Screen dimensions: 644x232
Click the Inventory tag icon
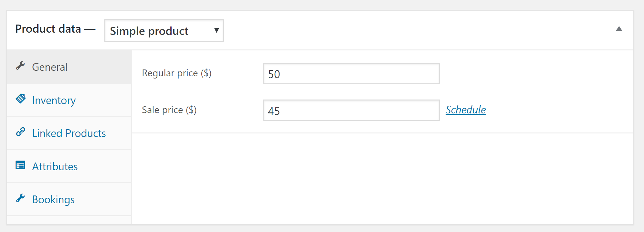pos(21,99)
